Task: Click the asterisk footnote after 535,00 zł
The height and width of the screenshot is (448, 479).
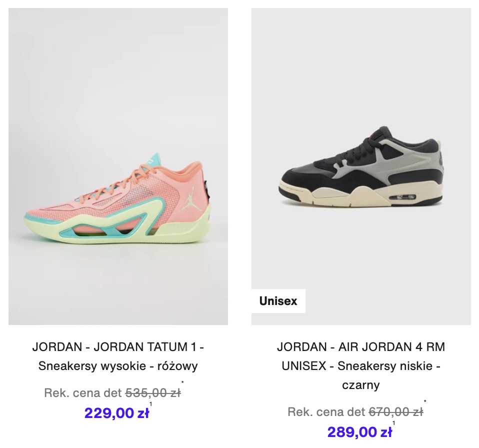Action: point(182,382)
